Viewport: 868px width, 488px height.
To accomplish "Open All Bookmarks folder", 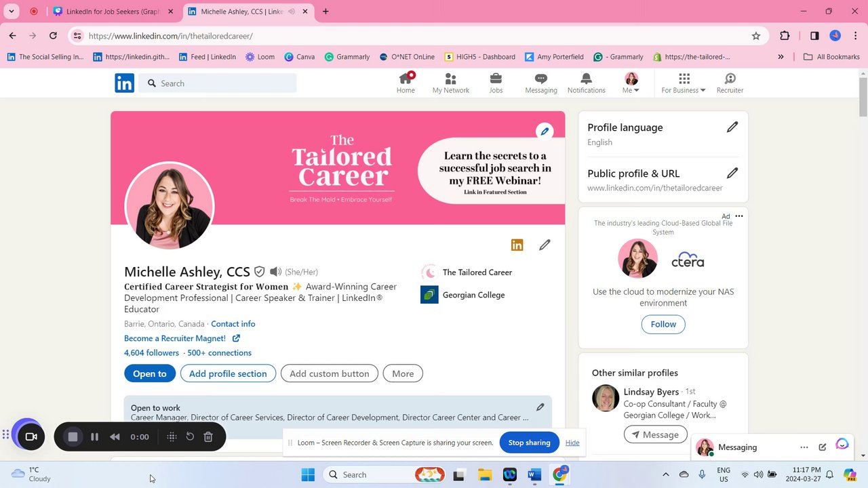I will [831, 57].
